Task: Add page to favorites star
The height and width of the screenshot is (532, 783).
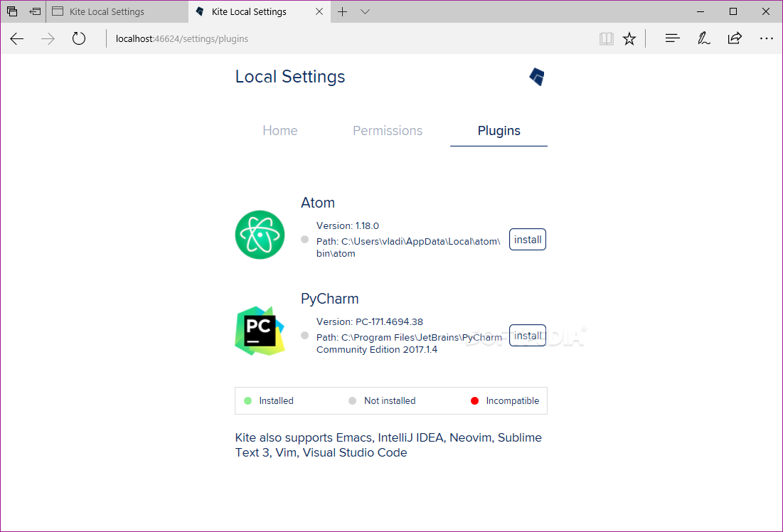Action: click(629, 38)
